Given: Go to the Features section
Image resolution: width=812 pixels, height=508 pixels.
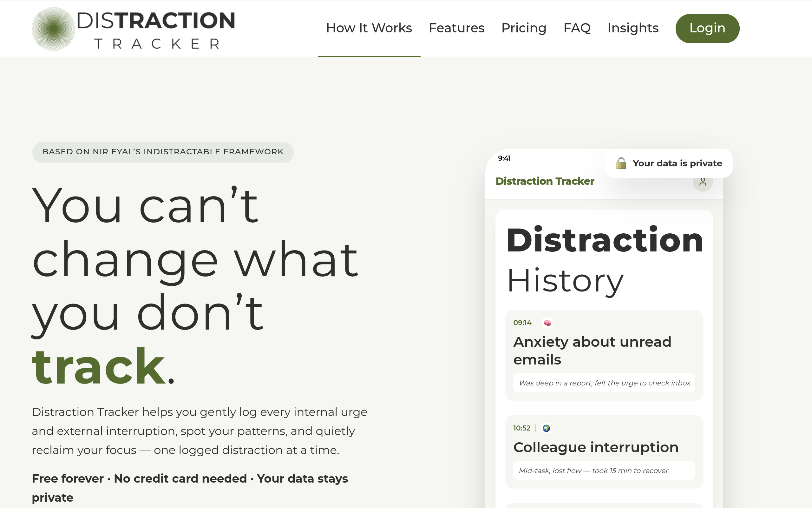Looking at the screenshot, I should tap(456, 28).
